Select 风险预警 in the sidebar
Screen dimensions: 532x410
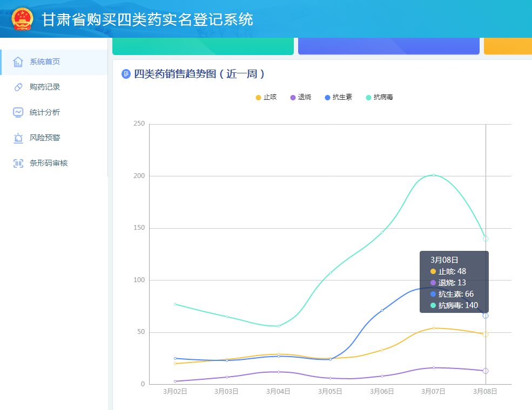(45, 138)
